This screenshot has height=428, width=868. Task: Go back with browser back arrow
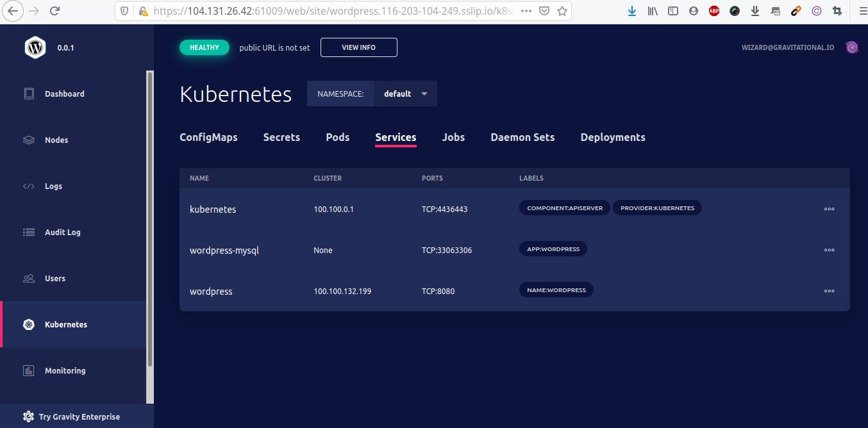pos(13,11)
